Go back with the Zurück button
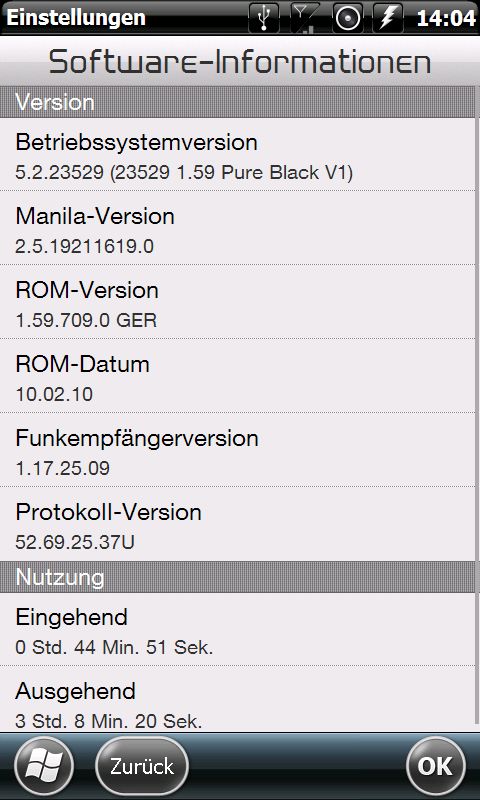The image size is (480, 800). pyautogui.click(x=142, y=766)
